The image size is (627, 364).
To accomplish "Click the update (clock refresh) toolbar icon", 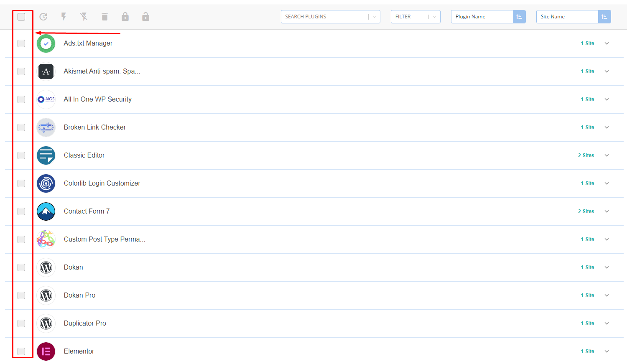I will tap(43, 17).
